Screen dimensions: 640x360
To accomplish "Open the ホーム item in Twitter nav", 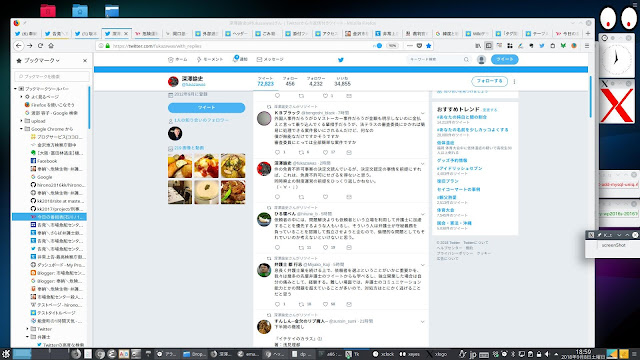I will click(178, 60).
